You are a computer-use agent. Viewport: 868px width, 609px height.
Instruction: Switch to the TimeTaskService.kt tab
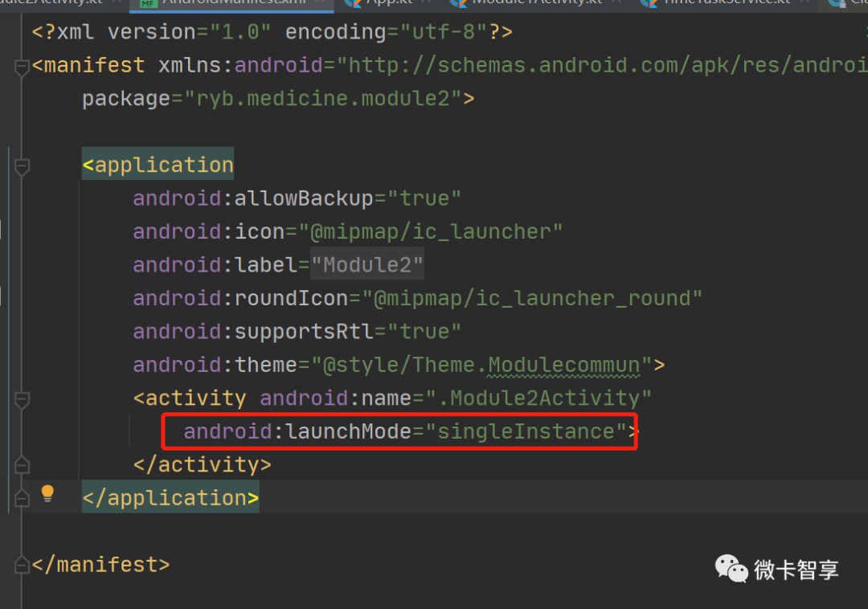[715, 4]
